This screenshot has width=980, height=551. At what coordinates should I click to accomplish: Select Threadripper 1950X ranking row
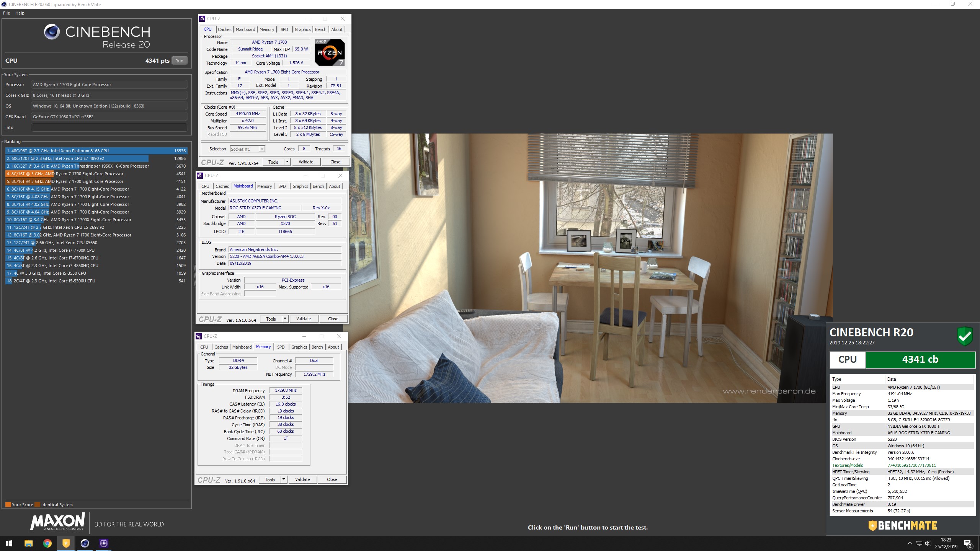click(x=96, y=166)
